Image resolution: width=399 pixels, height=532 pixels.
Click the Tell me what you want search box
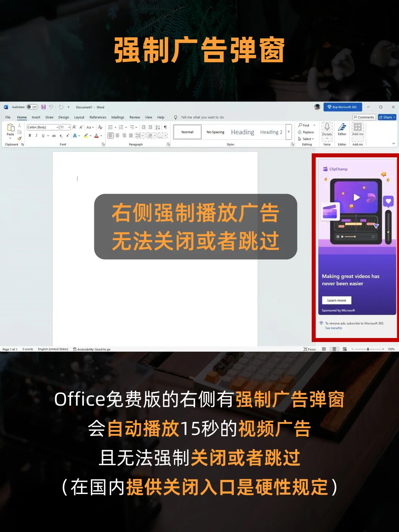click(x=202, y=117)
